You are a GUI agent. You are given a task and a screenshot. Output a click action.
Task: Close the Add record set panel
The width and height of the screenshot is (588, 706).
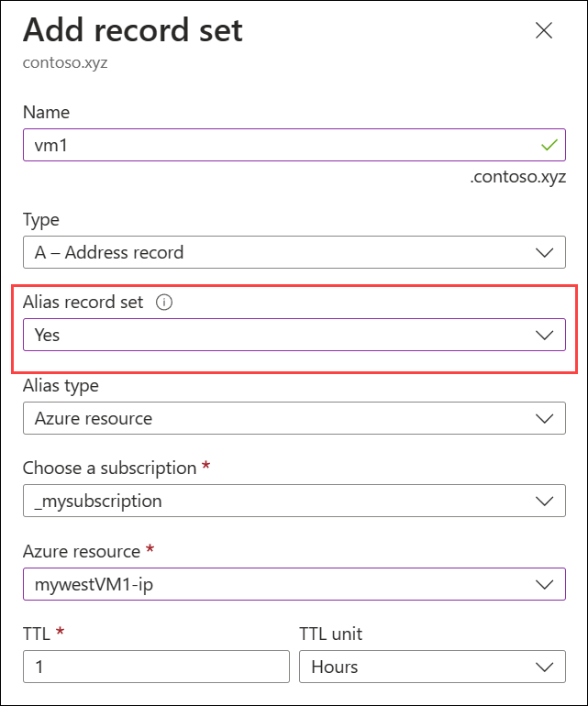(544, 30)
